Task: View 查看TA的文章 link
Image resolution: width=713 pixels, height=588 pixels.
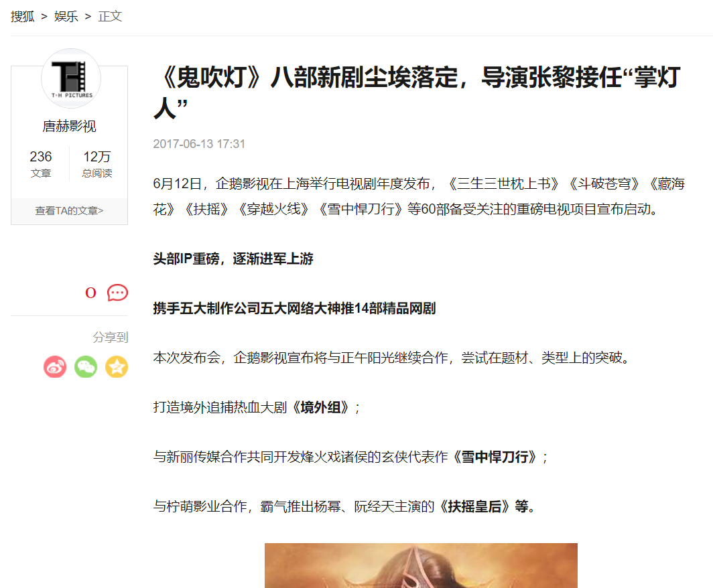Action: point(69,210)
